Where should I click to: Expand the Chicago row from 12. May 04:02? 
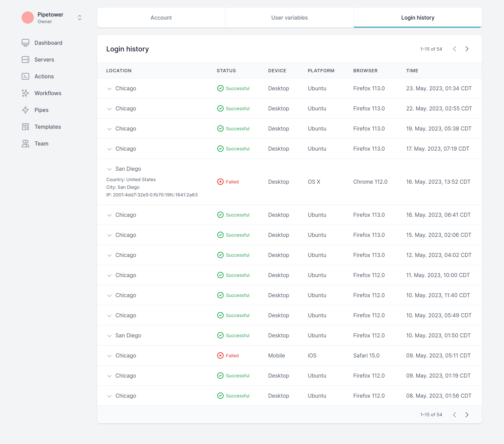coord(109,255)
